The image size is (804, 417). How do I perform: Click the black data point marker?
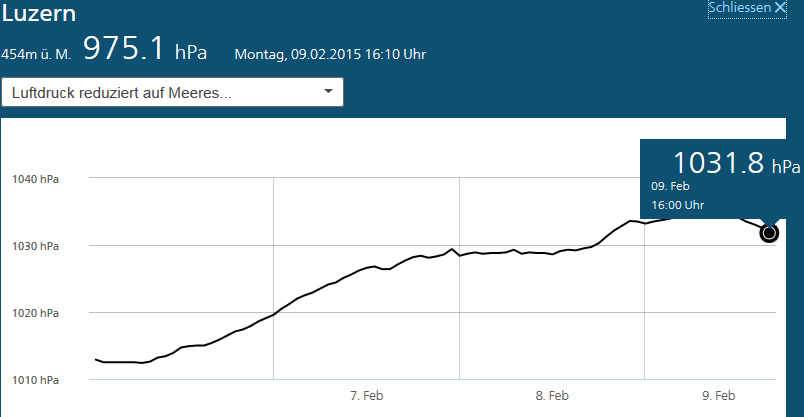(x=769, y=233)
